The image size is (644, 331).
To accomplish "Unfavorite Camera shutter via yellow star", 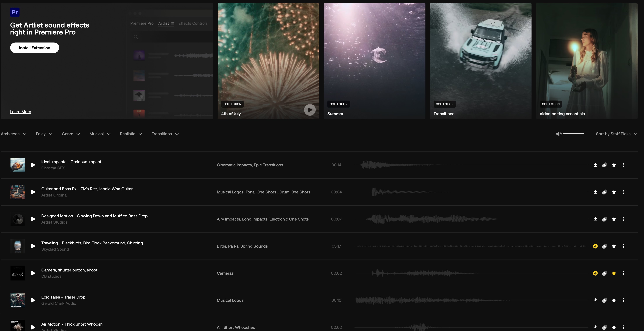I will pyautogui.click(x=614, y=273).
